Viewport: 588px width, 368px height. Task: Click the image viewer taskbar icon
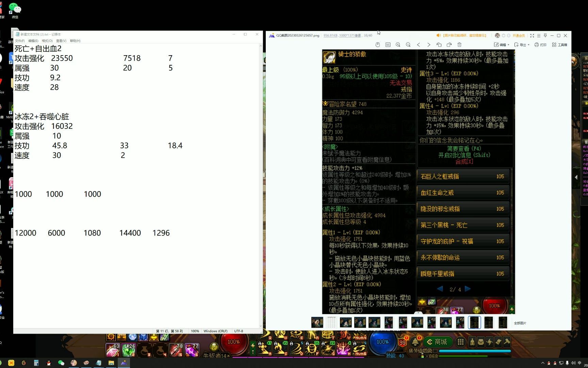point(124,363)
